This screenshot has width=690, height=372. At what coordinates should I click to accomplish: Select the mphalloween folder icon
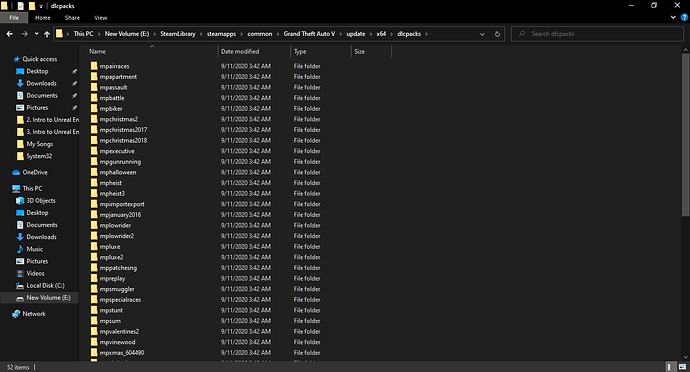[94, 172]
